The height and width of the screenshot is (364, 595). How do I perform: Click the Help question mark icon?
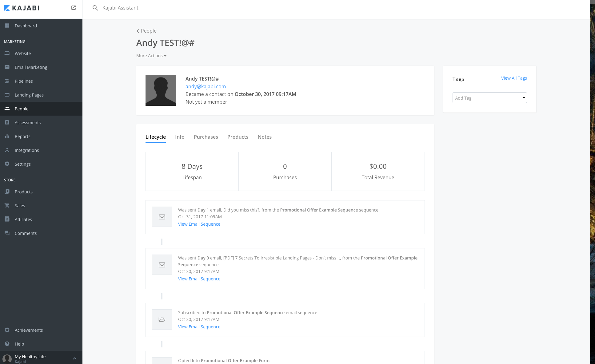pos(7,344)
